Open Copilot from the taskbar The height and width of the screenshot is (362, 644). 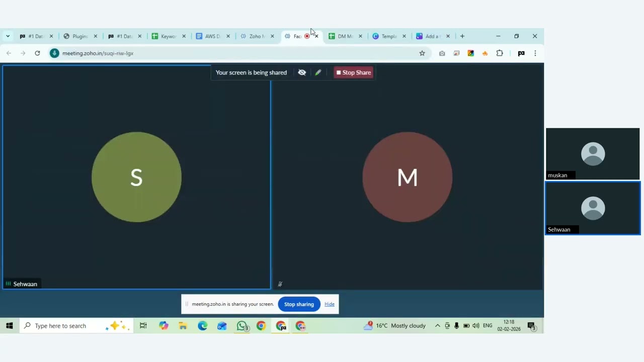click(x=164, y=326)
